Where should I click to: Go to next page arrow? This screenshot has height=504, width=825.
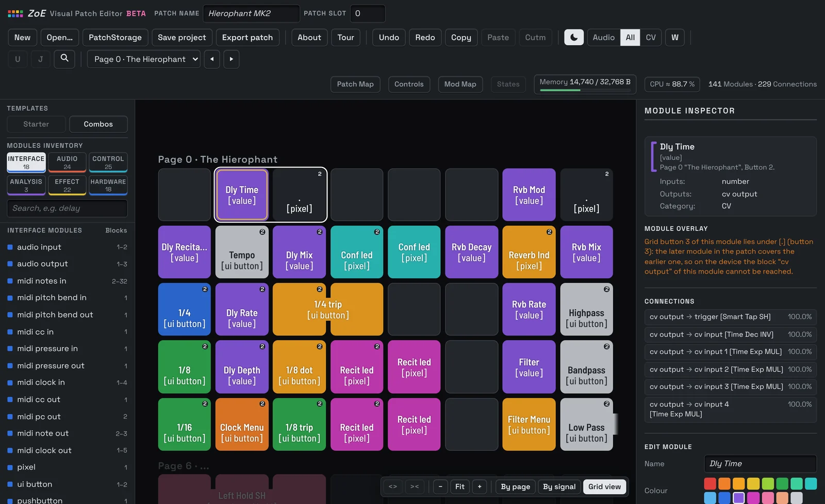(231, 59)
